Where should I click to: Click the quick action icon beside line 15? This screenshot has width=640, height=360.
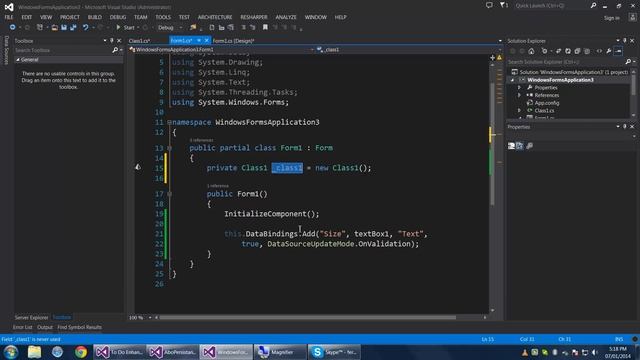[x=138, y=167]
